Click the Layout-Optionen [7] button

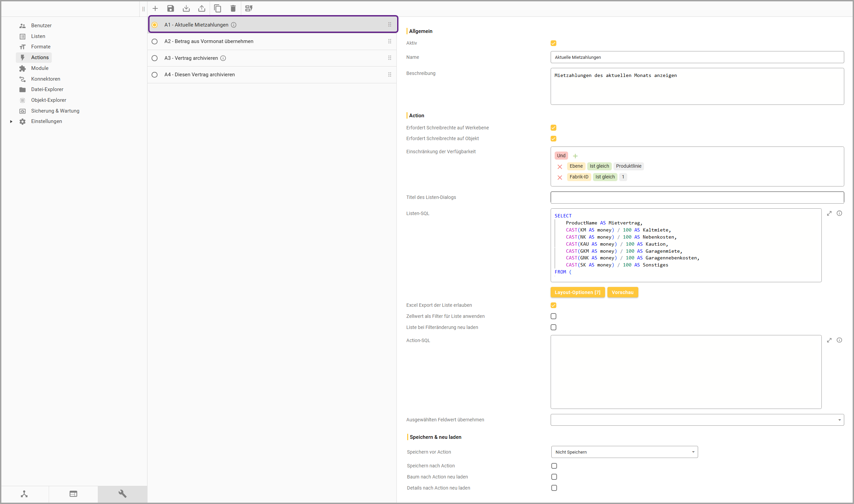pos(577,292)
